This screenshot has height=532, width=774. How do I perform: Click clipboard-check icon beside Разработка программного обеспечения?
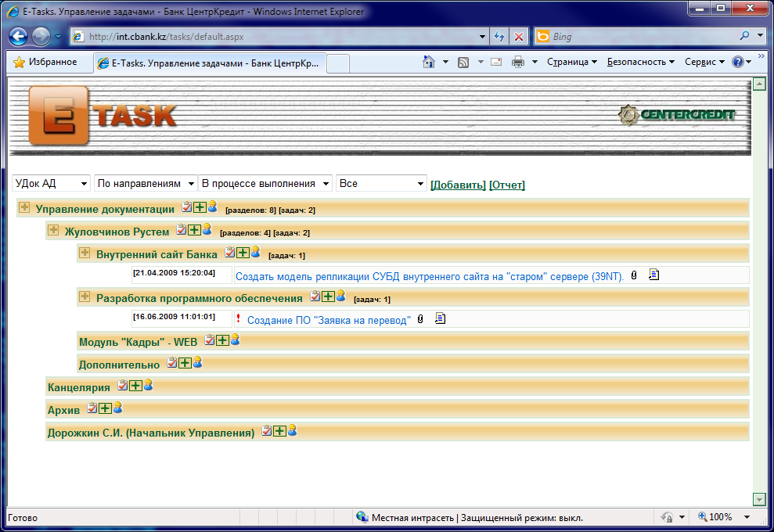point(315,296)
